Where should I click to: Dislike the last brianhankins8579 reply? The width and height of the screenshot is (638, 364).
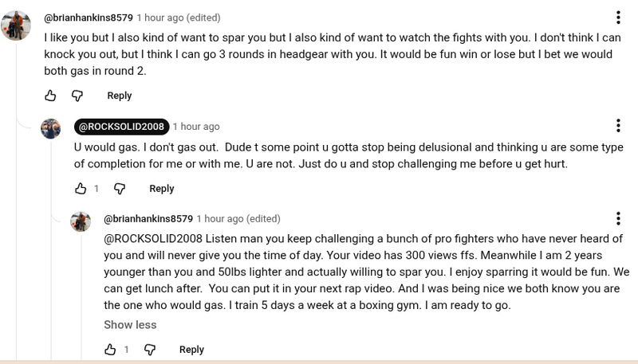point(150,350)
